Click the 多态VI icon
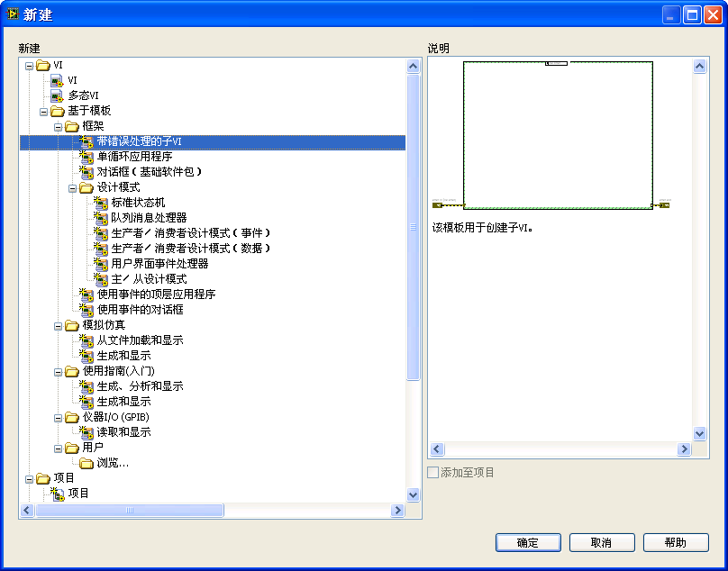Screen dimensions: 728x571 57,95
